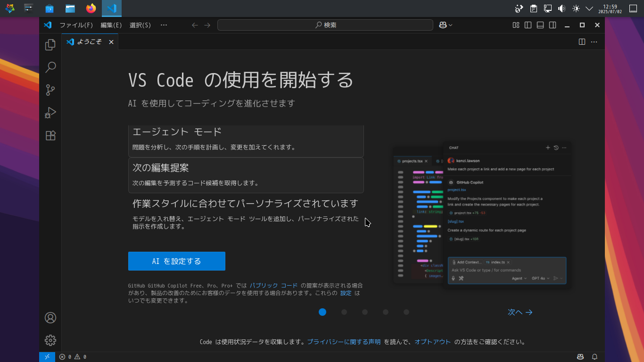Screen dimensions: 644x362
Task: Expand the 作業スタイルに合わせてパーソナライズ step
Action: click(246, 214)
